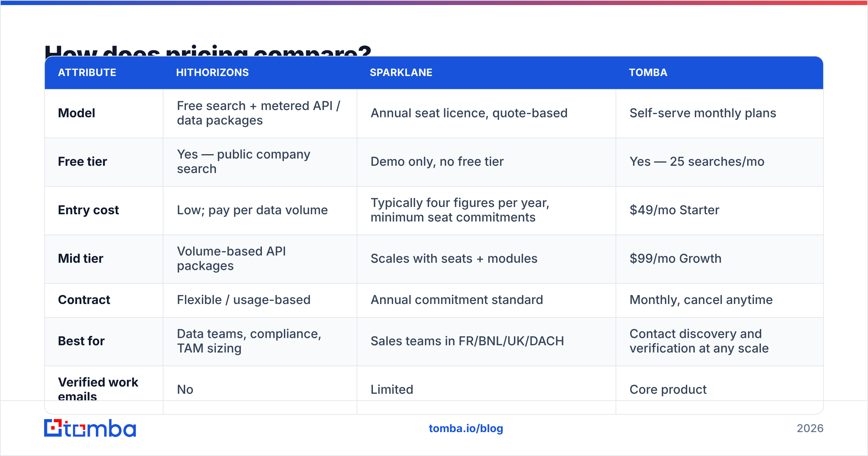868x456 pixels.
Task: Click the Entry cost row label
Action: (x=88, y=210)
